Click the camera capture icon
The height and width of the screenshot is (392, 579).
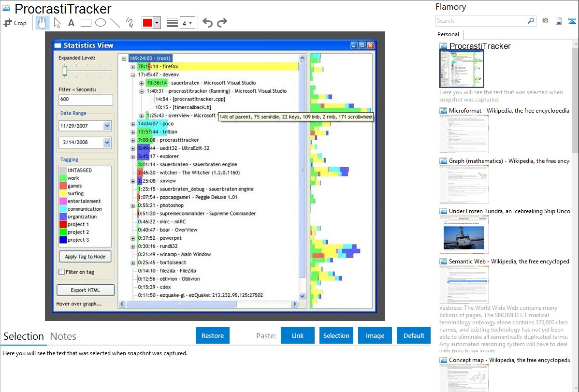545,21
